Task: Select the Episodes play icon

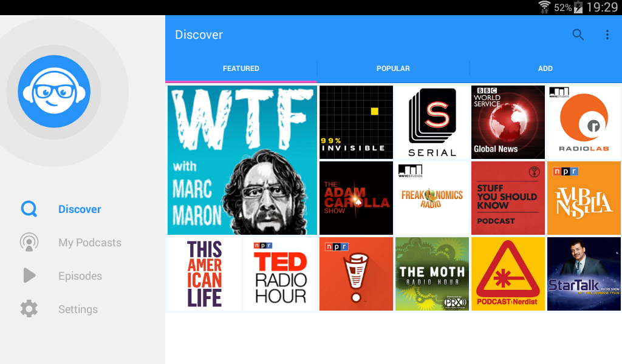Action: pyautogui.click(x=29, y=275)
